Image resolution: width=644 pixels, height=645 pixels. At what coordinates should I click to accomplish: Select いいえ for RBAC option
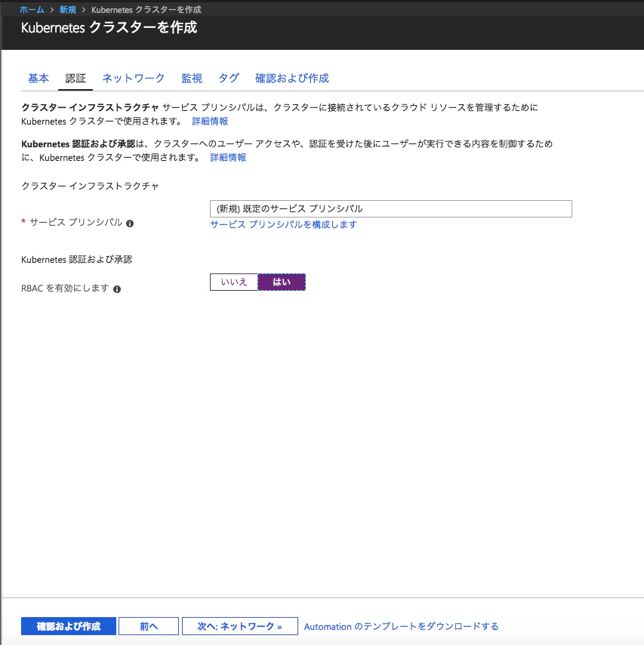pos(233,282)
